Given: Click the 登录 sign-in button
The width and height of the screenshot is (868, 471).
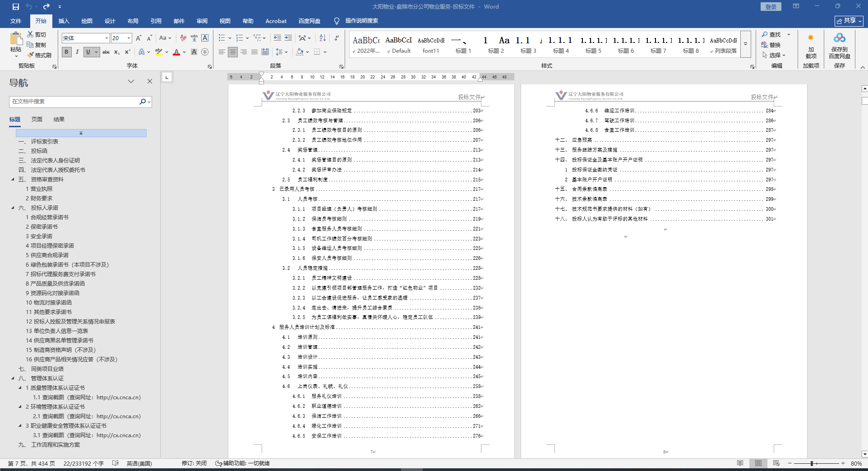Looking at the screenshot, I should pos(771,7).
